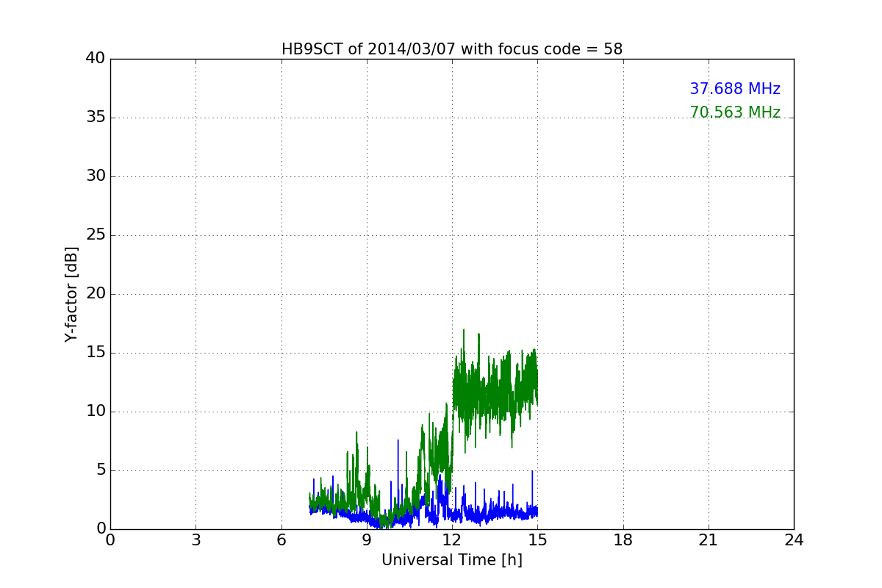The height and width of the screenshot is (588, 882).
Task: Click the x-axis tick label '3'
Action: 196,540
